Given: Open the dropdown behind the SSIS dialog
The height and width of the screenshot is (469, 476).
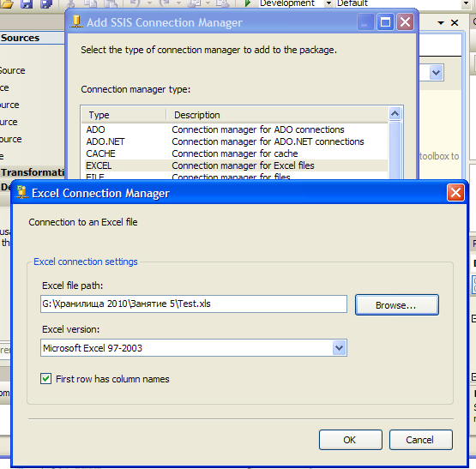Looking at the screenshot, I should coord(436,73).
